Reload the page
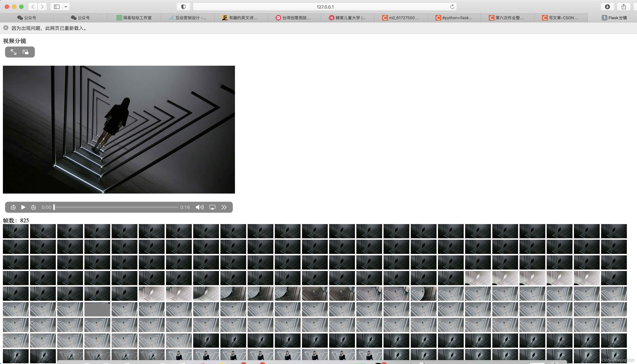The image size is (637, 364). tap(452, 7)
